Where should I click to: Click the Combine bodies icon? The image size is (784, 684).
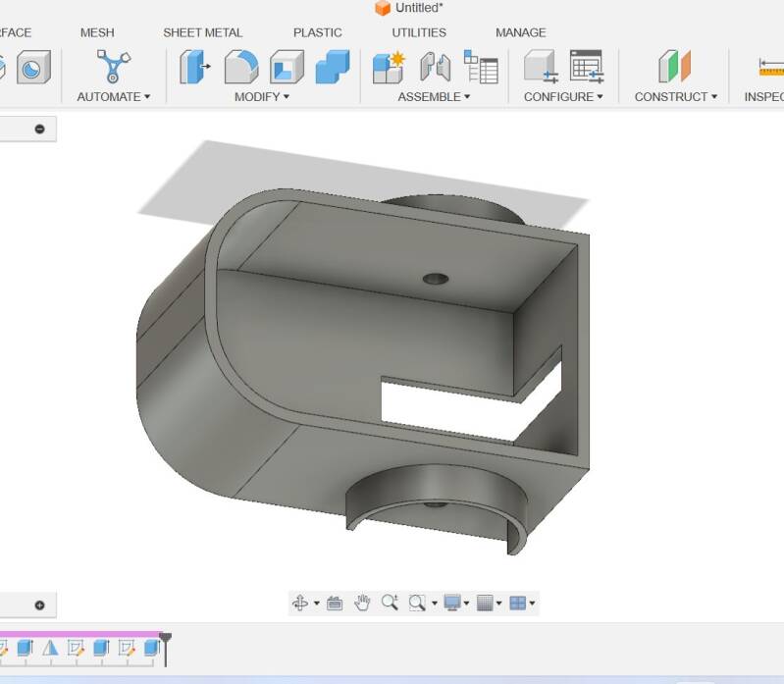click(x=333, y=67)
